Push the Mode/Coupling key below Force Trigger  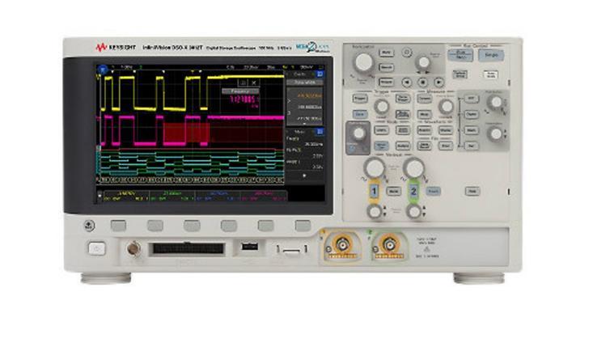(403, 114)
